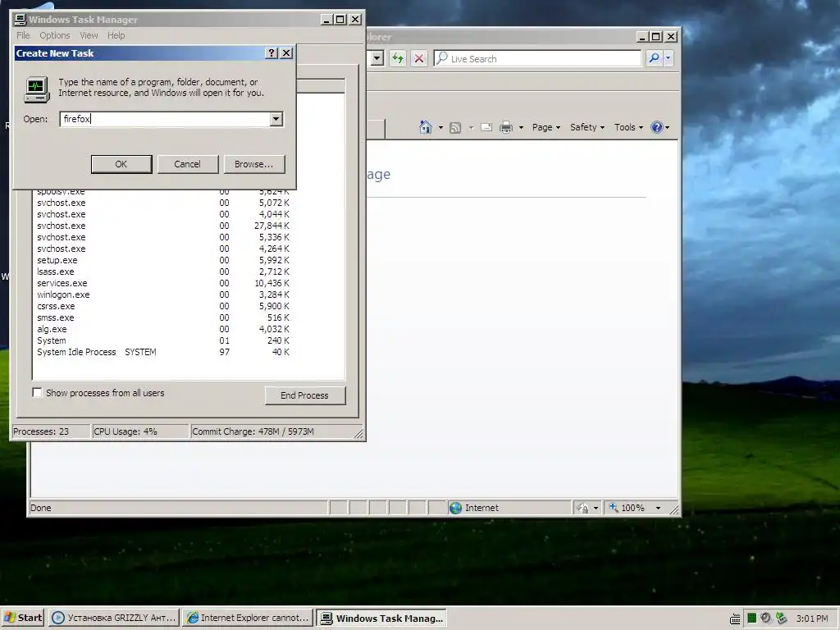Click the read mail envelope icon

tap(486, 127)
